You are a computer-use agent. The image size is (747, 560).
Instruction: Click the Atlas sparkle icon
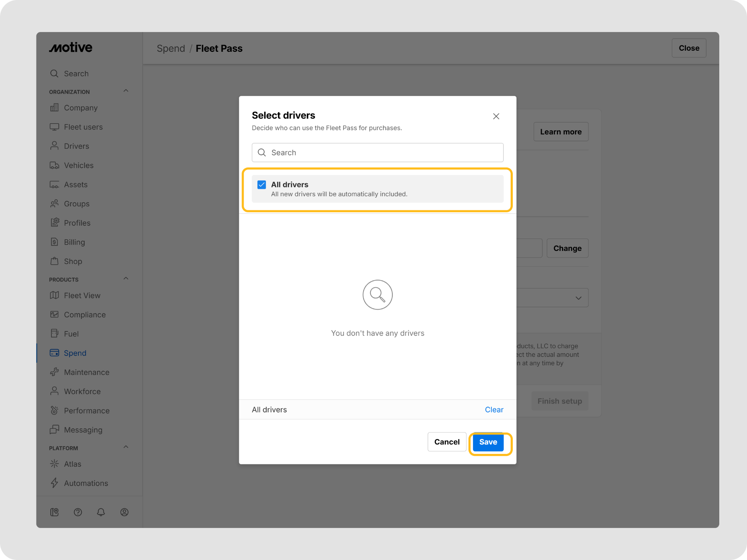click(x=54, y=464)
